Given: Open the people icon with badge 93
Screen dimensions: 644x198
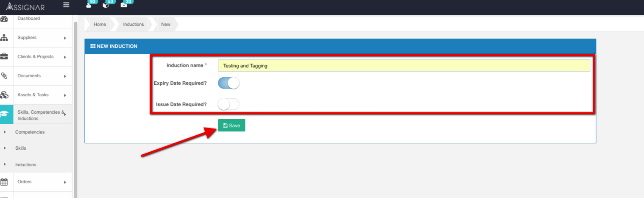Looking at the screenshot, I should (x=89, y=5).
